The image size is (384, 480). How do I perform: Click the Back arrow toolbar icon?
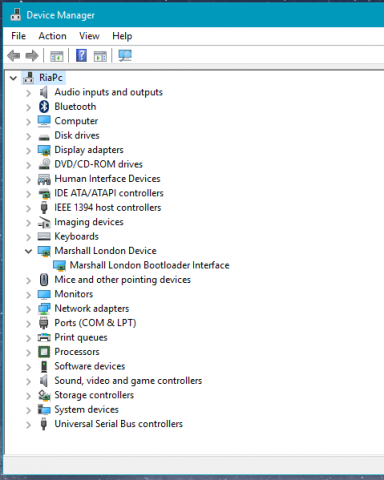[x=14, y=56]
